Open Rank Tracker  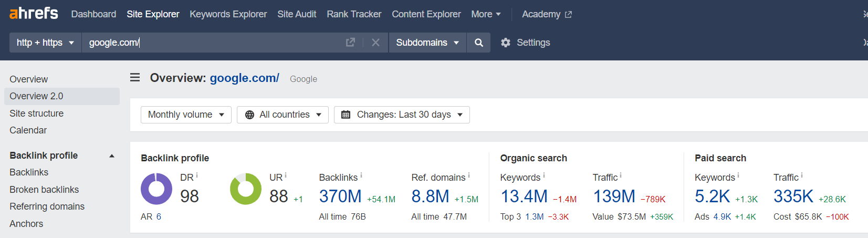pyautogui.click(x=354, y=14)
